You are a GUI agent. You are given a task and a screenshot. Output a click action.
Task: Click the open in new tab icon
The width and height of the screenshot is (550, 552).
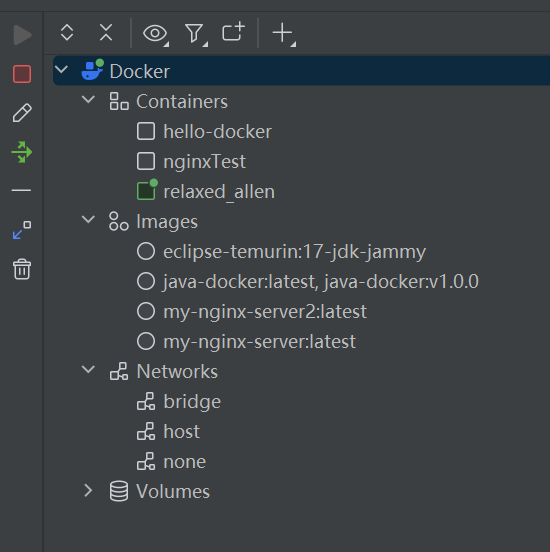pyautogui.click(x=233, y=32)
